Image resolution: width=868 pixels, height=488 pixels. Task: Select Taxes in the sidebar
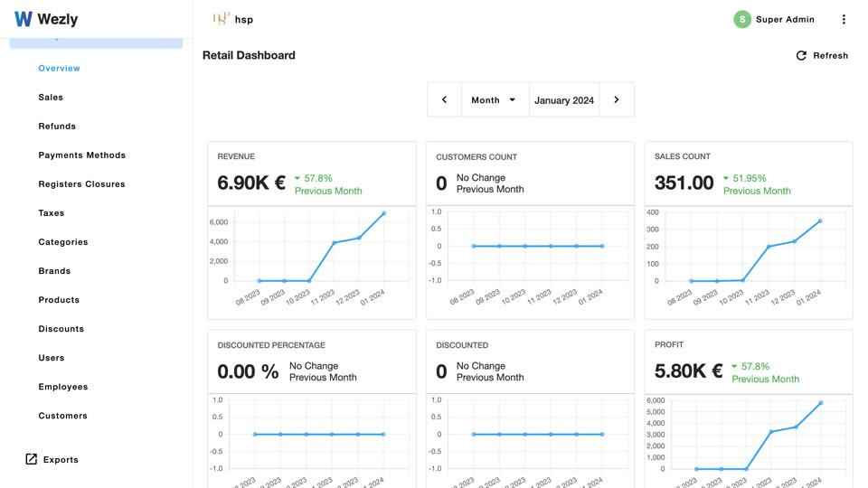coord(51,213)
